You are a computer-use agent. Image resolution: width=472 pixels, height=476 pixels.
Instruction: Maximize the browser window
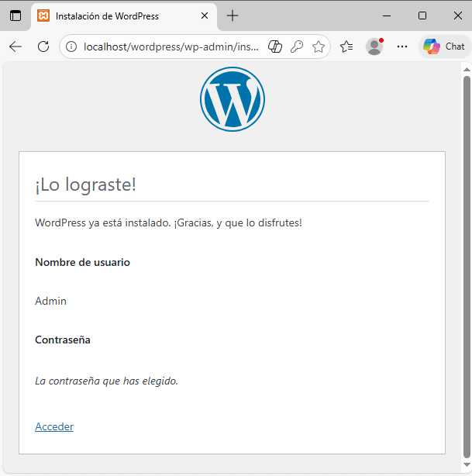tap(422, 16)
